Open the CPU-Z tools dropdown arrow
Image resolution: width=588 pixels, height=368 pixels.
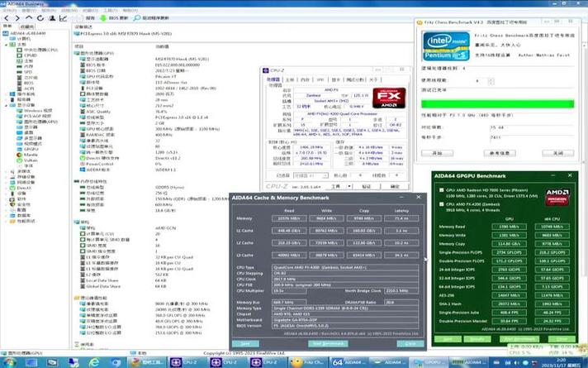pos(349,186)
